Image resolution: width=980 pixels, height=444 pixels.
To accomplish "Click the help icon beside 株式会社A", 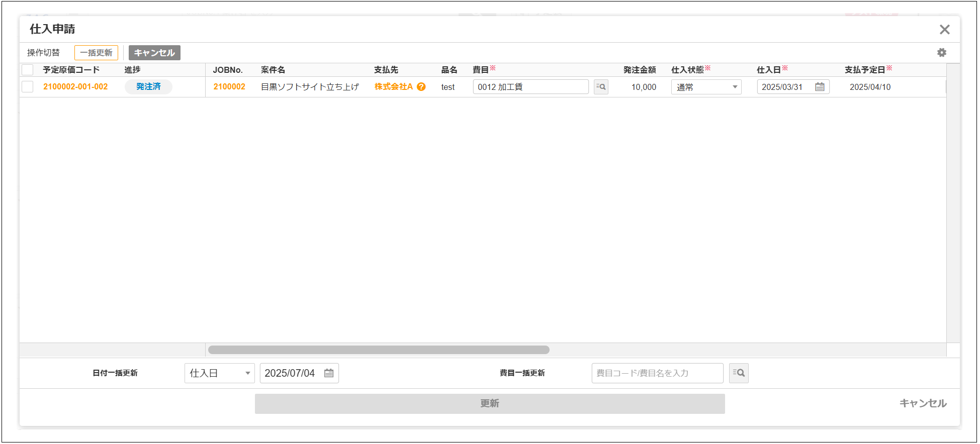I will pyautogui.click(x=421, y=87).
